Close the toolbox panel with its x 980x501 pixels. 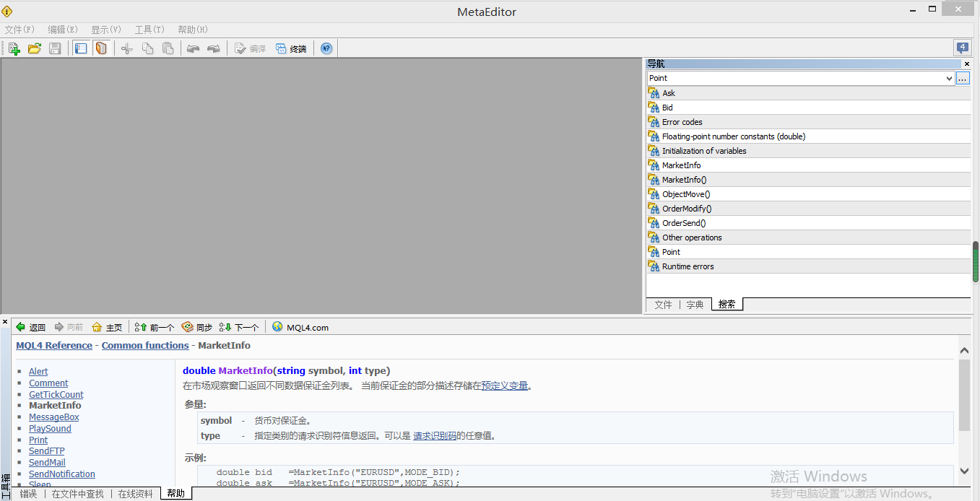[5, 321]
